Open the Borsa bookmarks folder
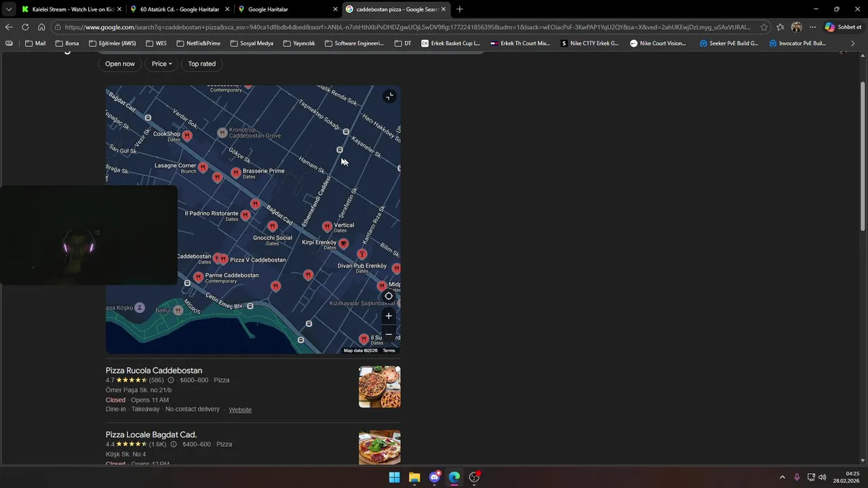Viewport: 868px width, 488px height. [66, 43]
